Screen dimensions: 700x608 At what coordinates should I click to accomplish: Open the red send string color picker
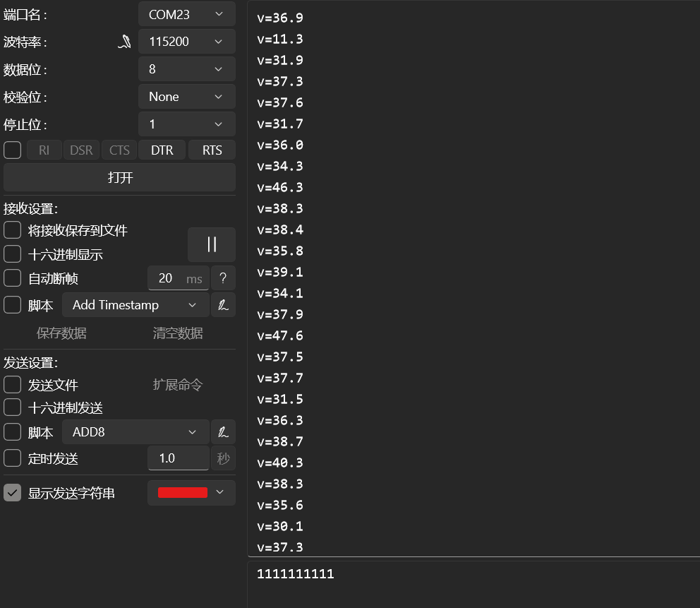(x=191, y=493)
